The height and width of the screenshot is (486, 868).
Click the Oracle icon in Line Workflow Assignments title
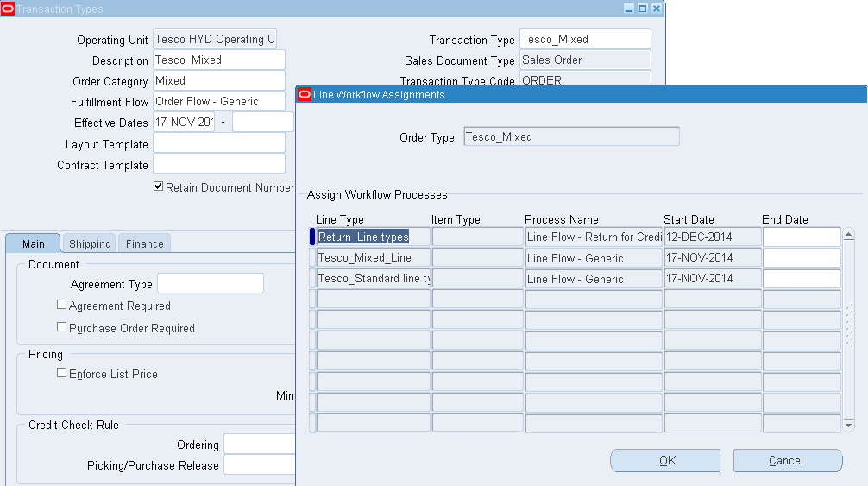(305, 95)
